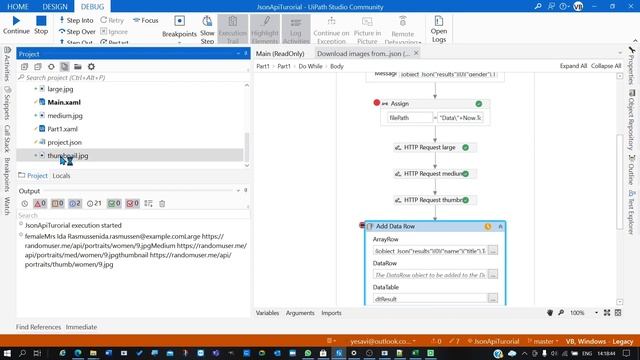Click Collapse All in designer
The image size is (640, 360).
[x=606, y=66]
